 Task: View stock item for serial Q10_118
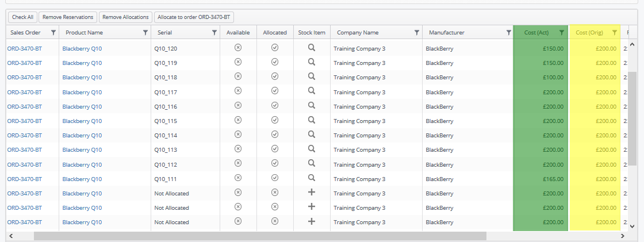(x=312, y=76)
